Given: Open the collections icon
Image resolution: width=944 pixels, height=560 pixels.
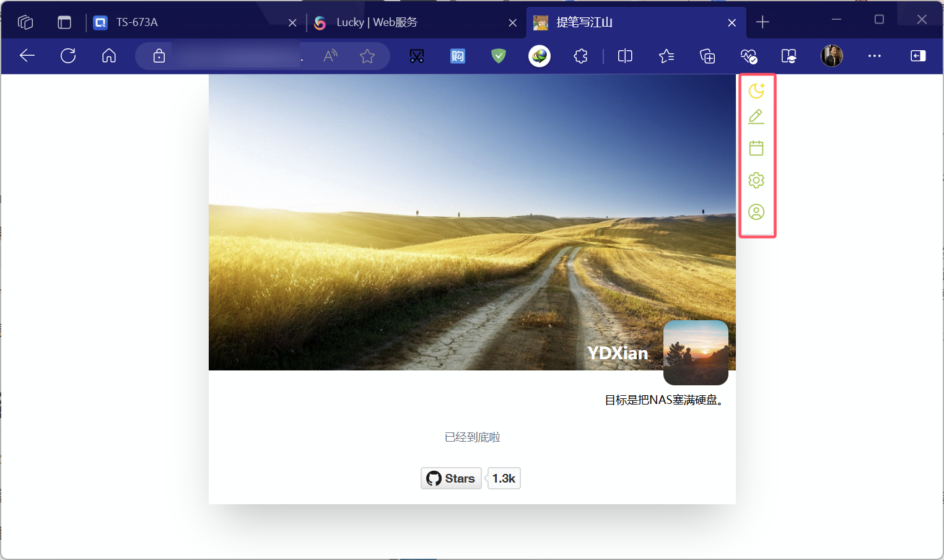Looking at the screenshot, I should tap(707, 56).
